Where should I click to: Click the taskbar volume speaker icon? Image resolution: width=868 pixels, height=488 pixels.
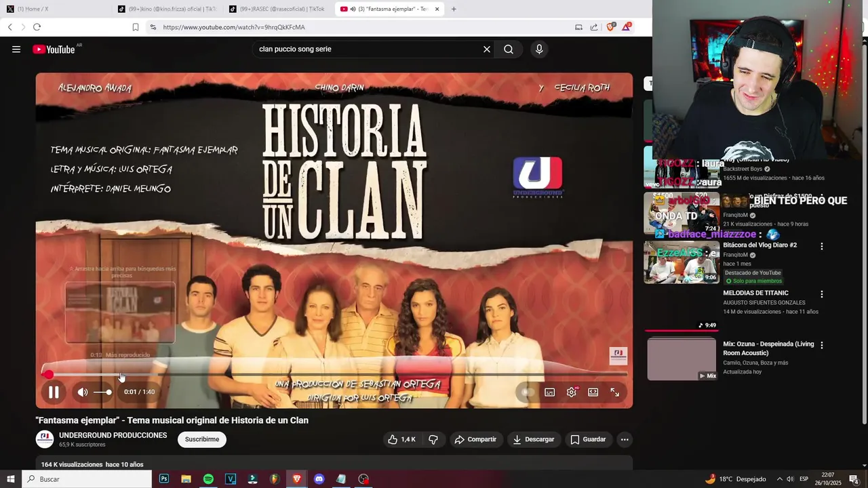[790, 479]
